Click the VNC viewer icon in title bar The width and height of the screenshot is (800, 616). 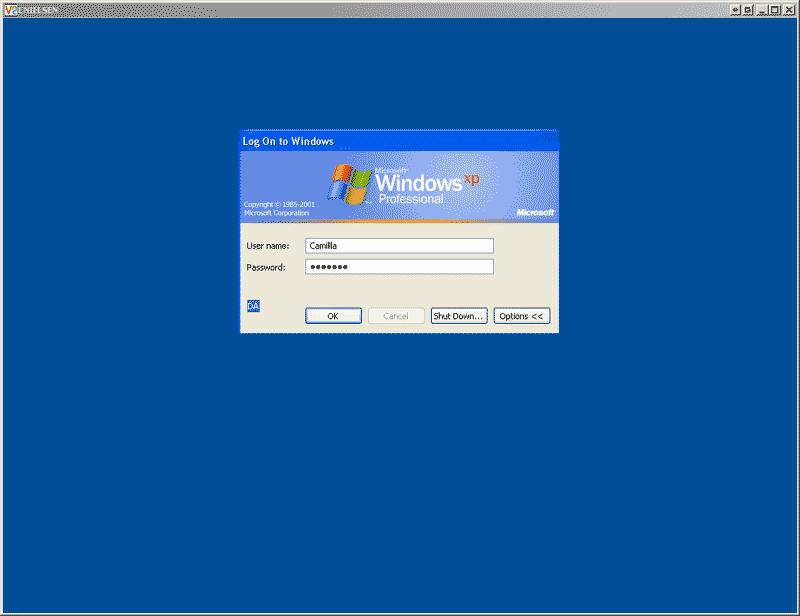[11, 10]
